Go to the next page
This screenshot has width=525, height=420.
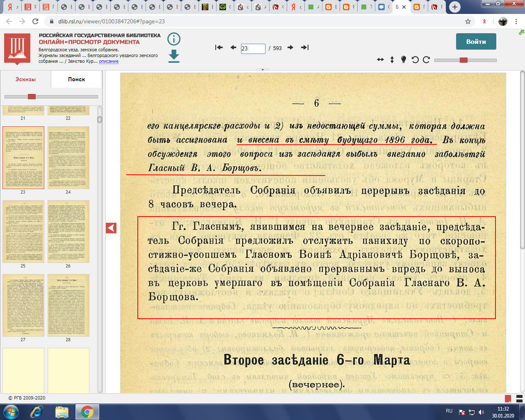pos(290,48)
